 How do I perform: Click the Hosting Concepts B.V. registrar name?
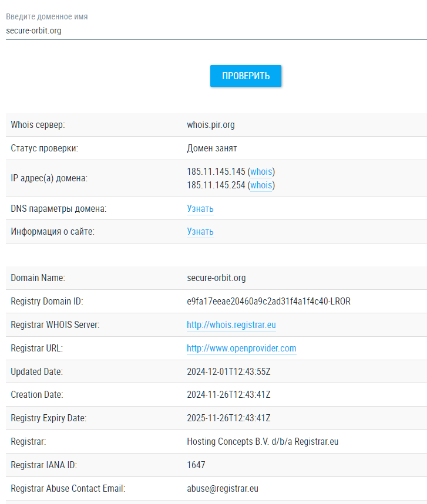(x=263, y=441)
